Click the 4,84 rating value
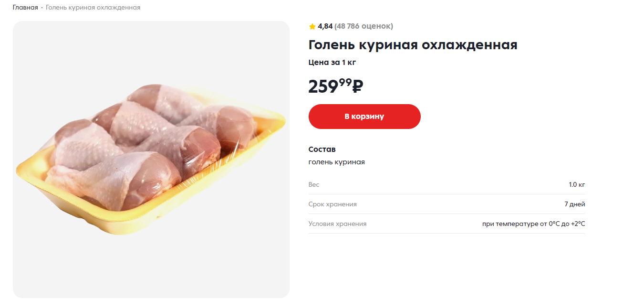This screenshot has width=644, height=300. (x=325, y=26)
